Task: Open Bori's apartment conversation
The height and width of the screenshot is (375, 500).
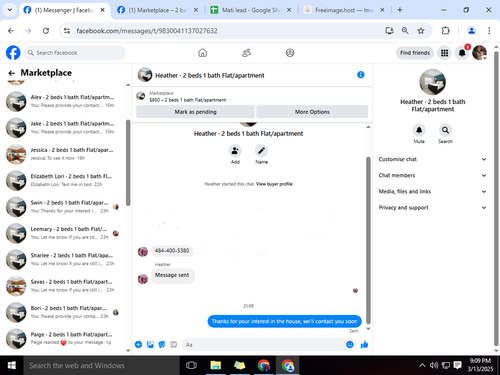Action: pyautogui.click(x=63, y=312)
